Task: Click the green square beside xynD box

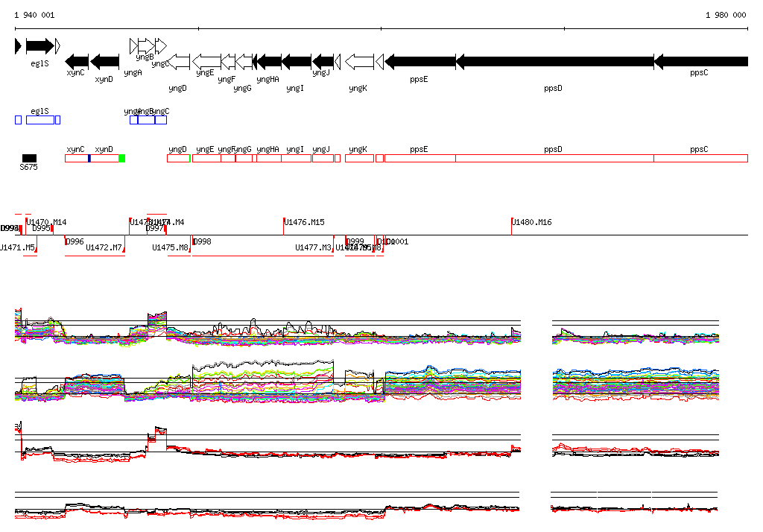Action: (122, 158)
